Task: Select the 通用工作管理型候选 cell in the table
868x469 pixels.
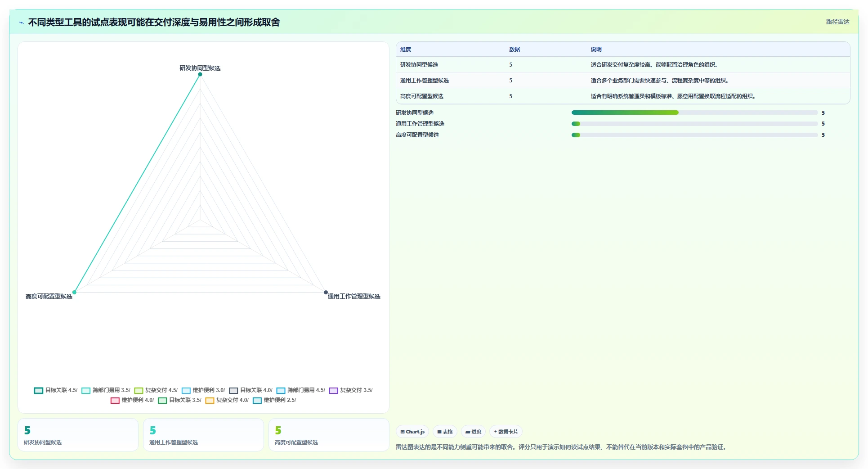Action: (x=425, y=81)
